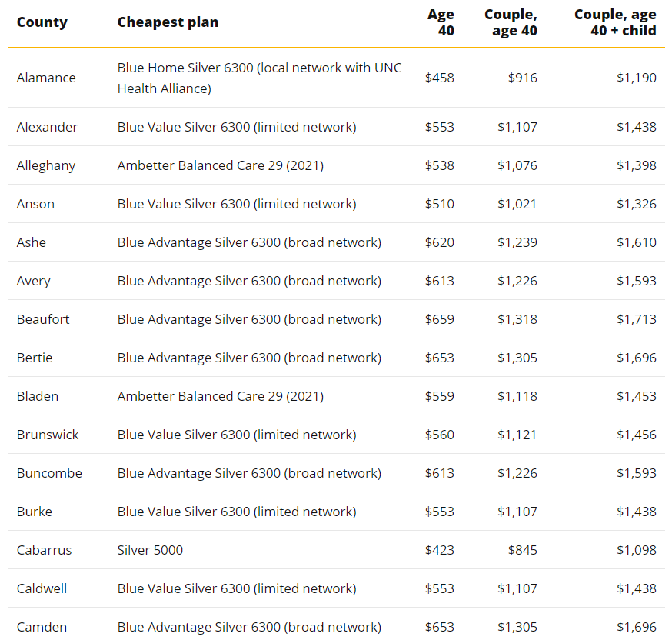Click the Alexander county row
The height and width of the screenshot is (640, 672).
(336, 127)
